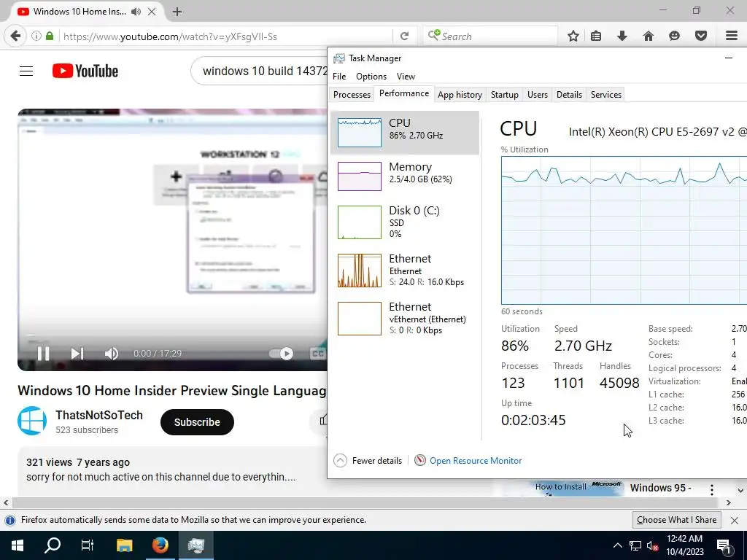The width and height of the screenshot is (747, 560).
Task: Open a new Firefox tab
Action: click(x=177, y=12)
